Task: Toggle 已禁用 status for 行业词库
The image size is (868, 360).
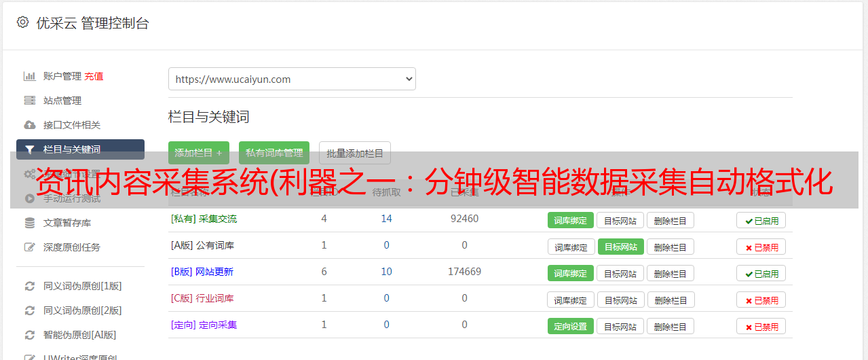Action: tap(761, 300)
